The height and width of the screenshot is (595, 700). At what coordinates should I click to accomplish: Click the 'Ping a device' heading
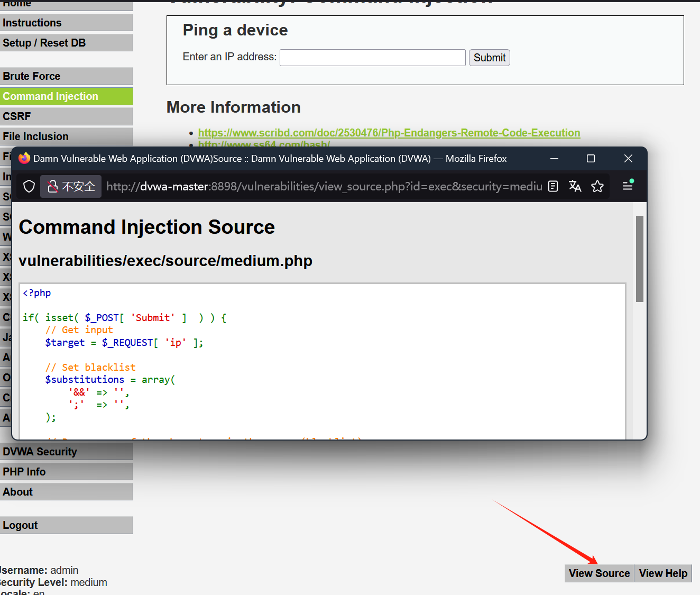point(235,30)
